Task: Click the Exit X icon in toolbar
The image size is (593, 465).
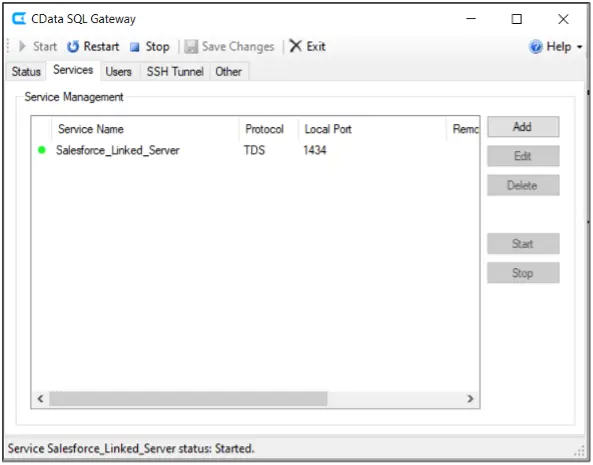Action: tap(295, 46)
